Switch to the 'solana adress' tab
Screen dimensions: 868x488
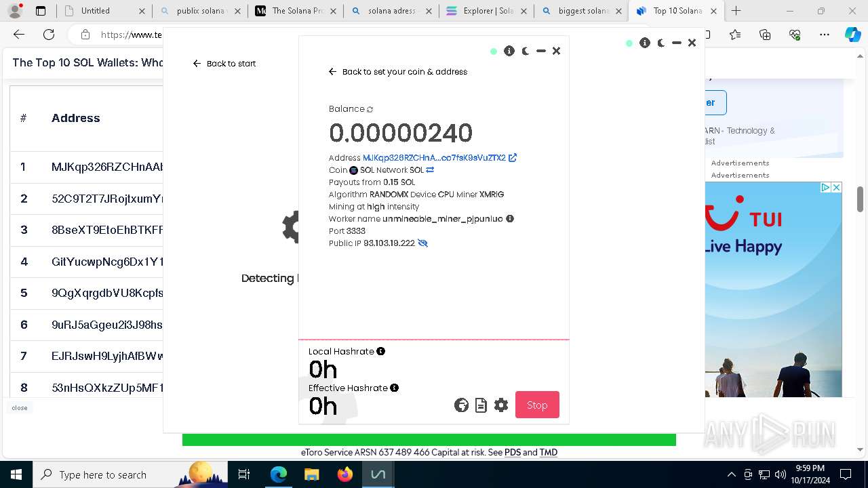390,11
